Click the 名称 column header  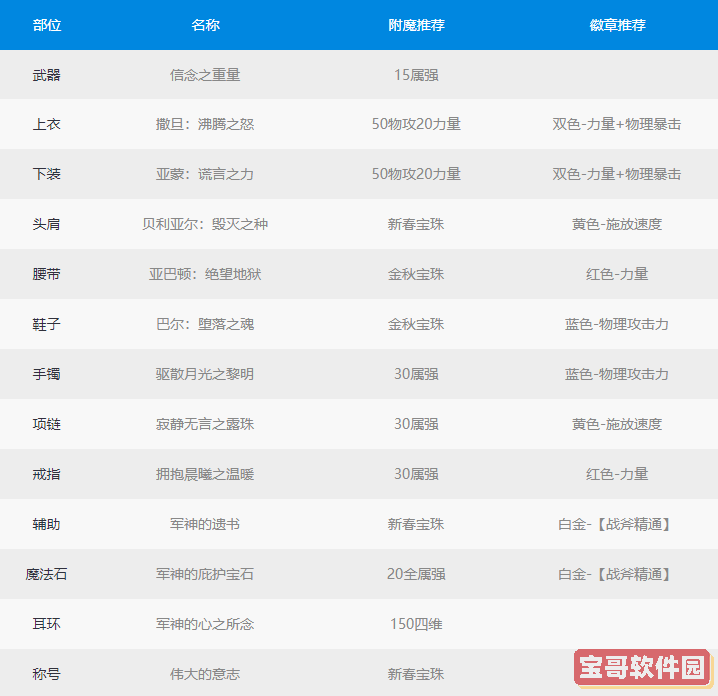[x=205, y=25]
